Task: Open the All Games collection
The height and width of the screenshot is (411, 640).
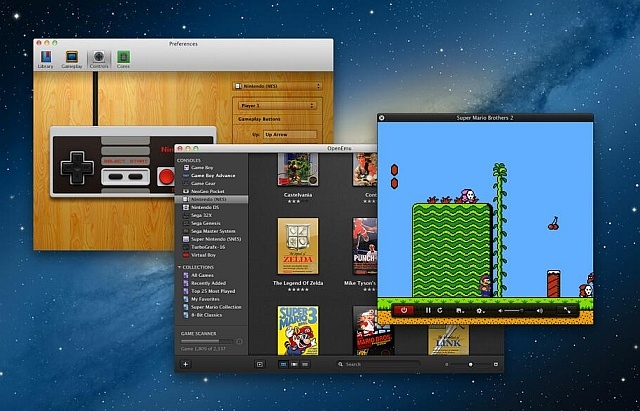Action: [x=211, y=275]
